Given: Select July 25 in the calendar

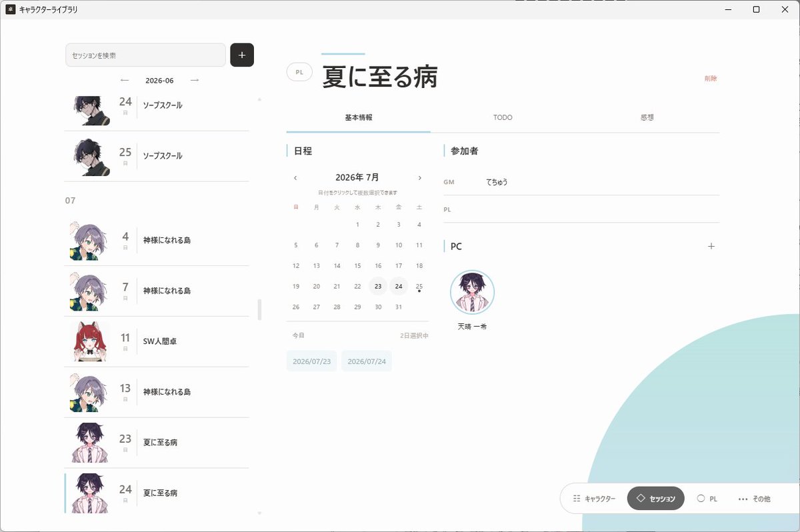Looking at the screenshot, I should [x=419, y=286].
